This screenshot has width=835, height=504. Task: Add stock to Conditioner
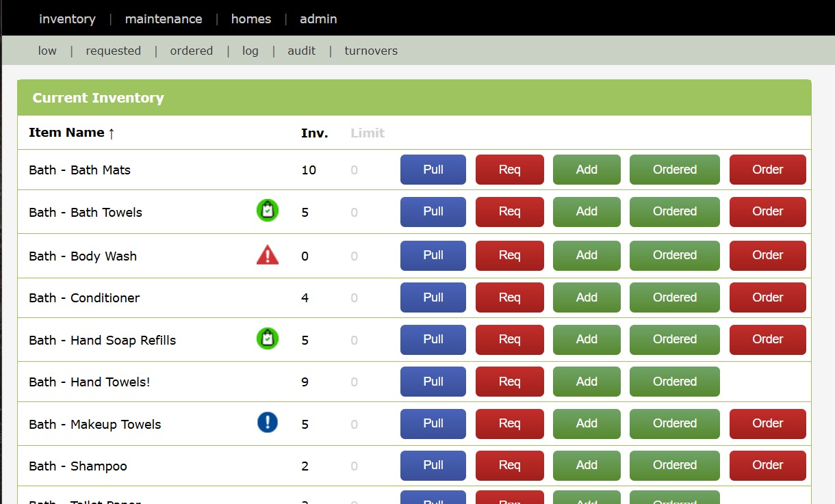[587, 297]
